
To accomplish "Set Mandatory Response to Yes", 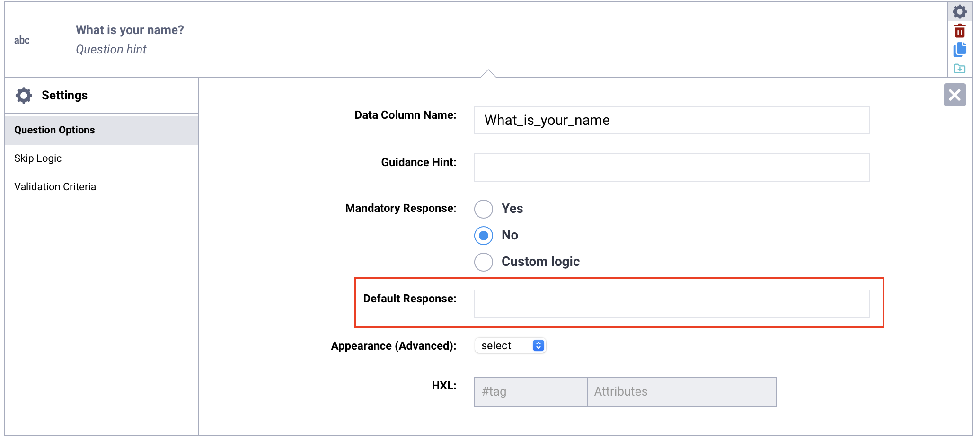I will [484, 209].
